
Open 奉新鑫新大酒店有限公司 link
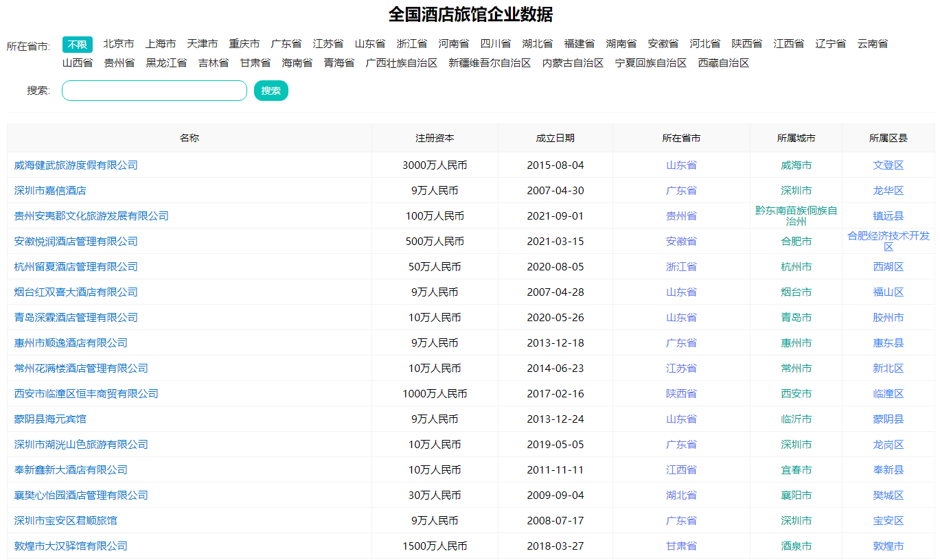tap(71, 470)
